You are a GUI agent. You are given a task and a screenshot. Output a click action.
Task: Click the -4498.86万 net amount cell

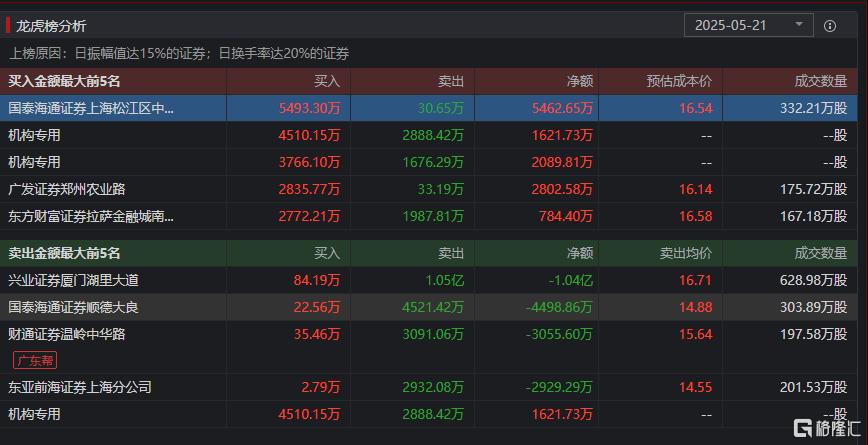(559, 307)
